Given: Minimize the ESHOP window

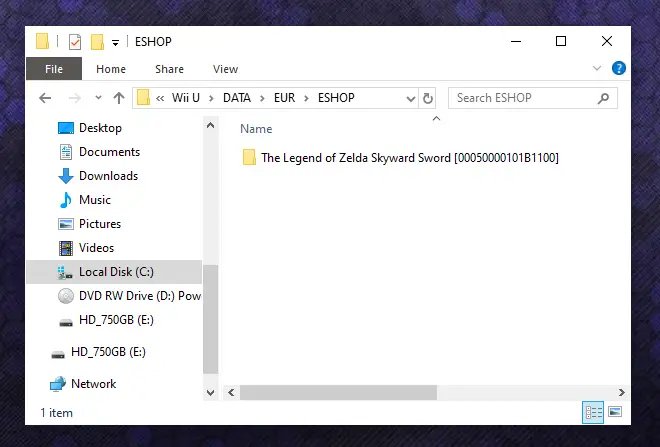Looking at the screenshot, I should pyautogui.click(x=516, y=41).
